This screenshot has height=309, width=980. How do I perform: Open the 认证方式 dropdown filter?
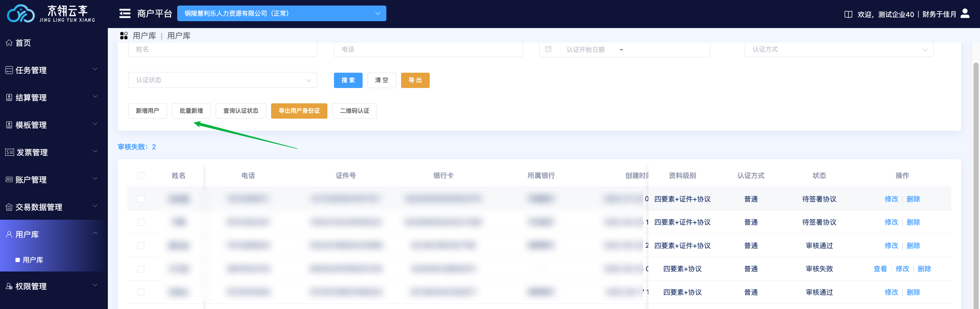[839, 50]
